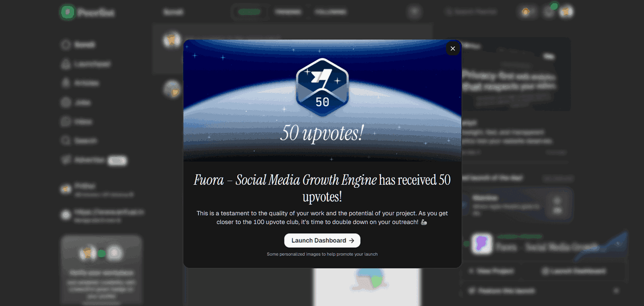Open Search in the left sidebar
The image size is (644, 306).
pyautogui.click(x=79, y=141)
